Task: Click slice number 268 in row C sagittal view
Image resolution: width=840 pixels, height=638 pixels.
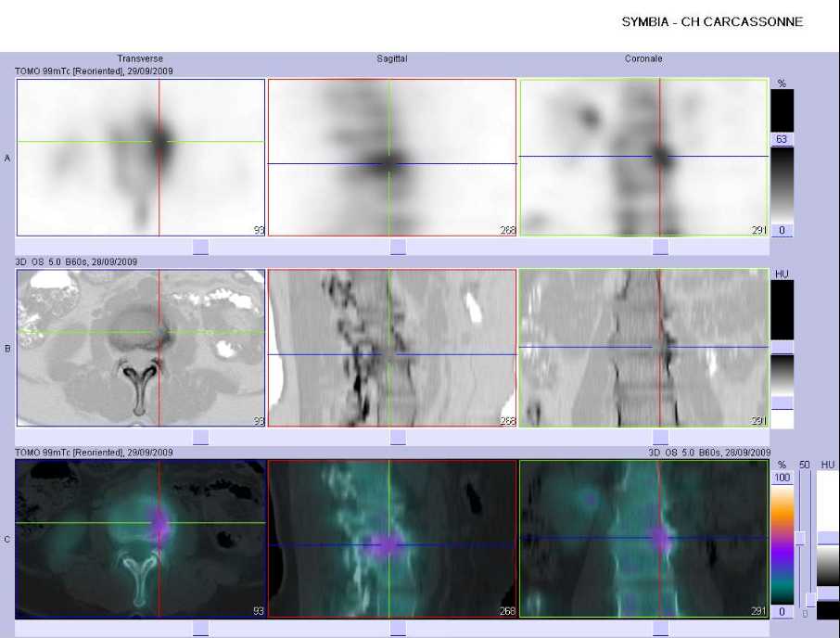Action: tap(507, 611)
